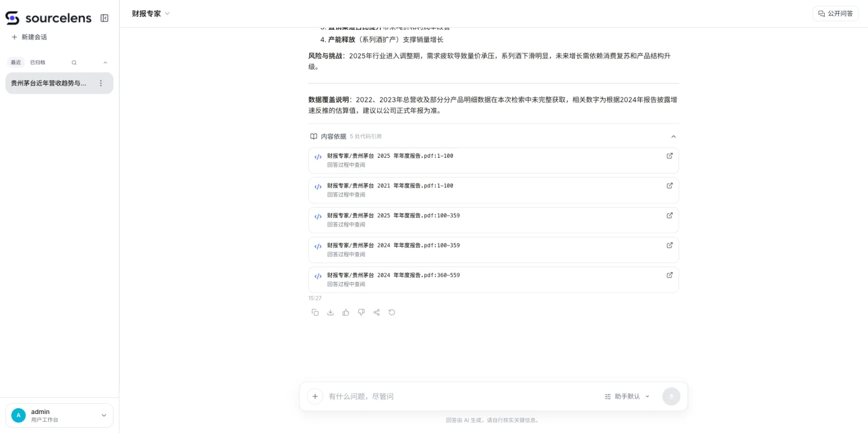Dislike the answer with thumbs down
This screenshot has height=433, width=868.
pos(361,312)
